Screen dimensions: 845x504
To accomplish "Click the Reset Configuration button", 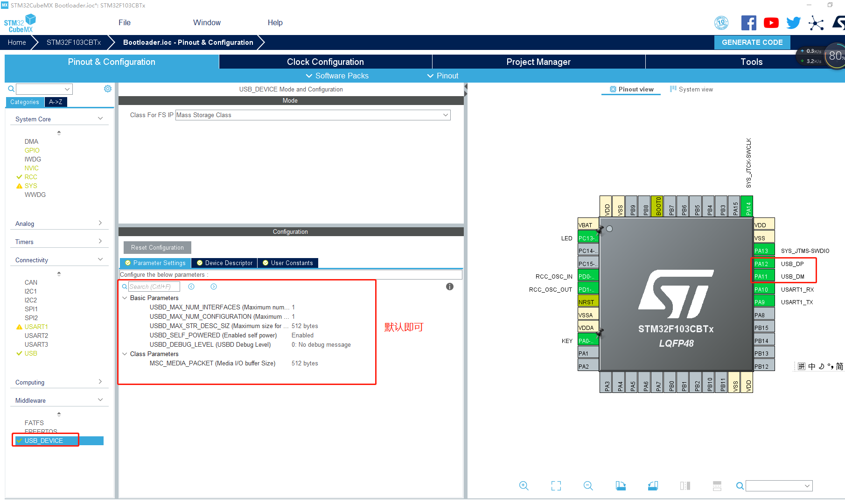I will (x=157, y=247).
